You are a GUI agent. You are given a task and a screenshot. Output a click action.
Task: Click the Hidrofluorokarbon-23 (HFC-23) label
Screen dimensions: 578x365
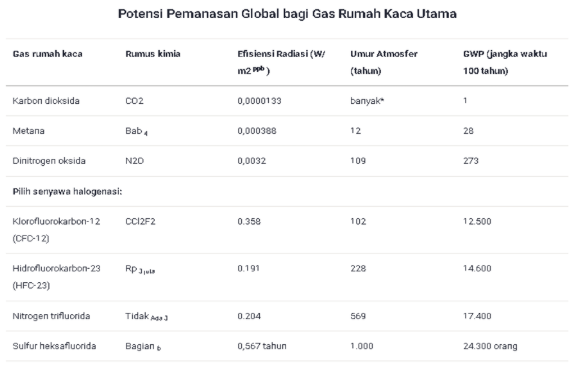pyautogui.click(x=56, y=277)
